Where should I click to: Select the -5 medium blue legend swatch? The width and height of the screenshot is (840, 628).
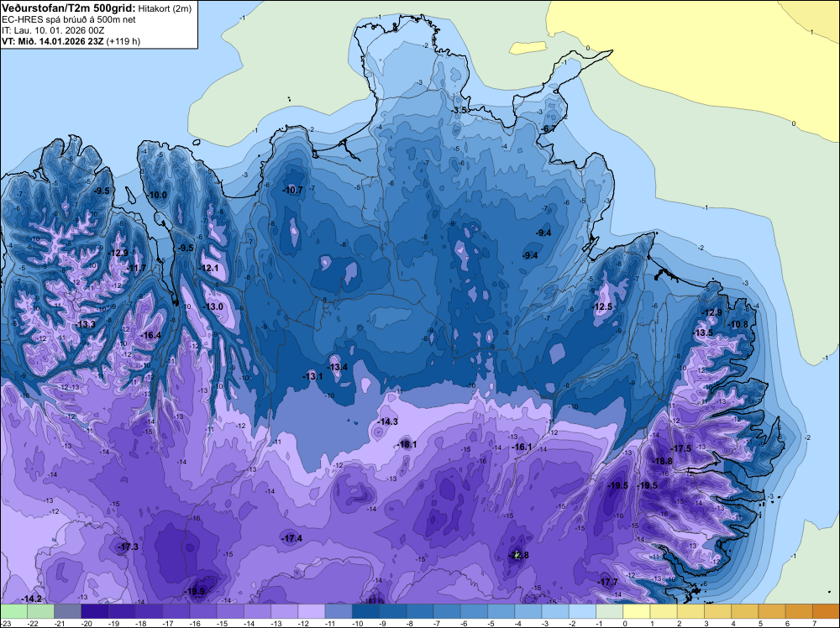point(501,611)
